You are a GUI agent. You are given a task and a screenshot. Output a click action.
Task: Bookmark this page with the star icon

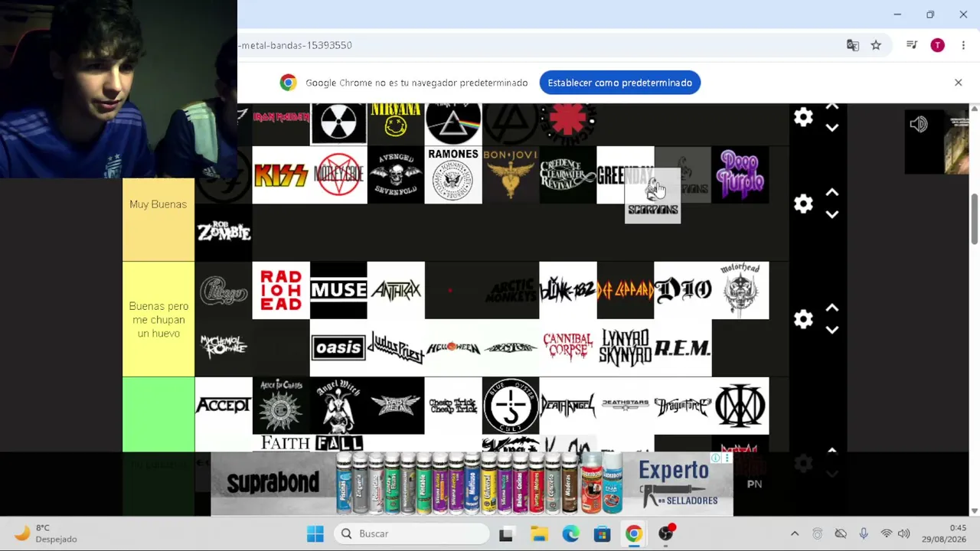[876, 45]
